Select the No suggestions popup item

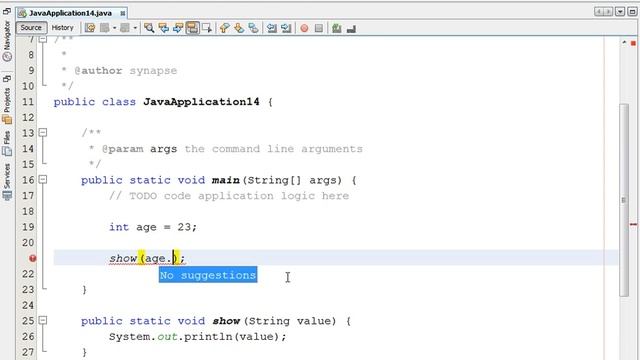point(208,275)
